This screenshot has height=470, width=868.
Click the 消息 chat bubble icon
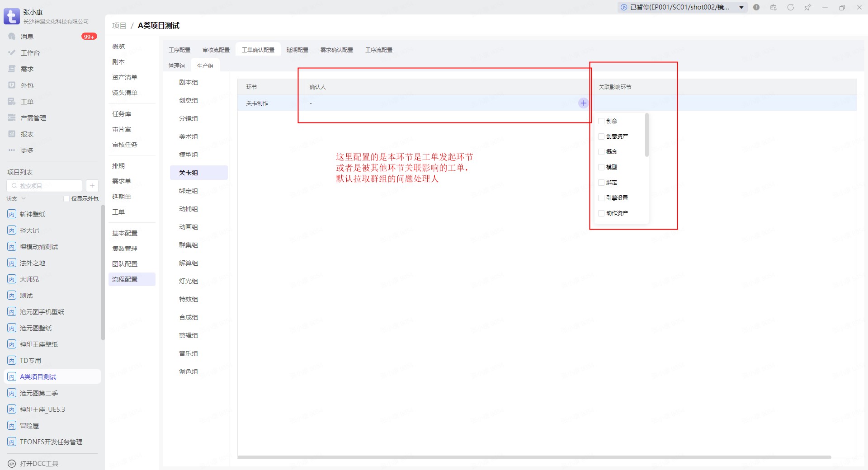12,36
